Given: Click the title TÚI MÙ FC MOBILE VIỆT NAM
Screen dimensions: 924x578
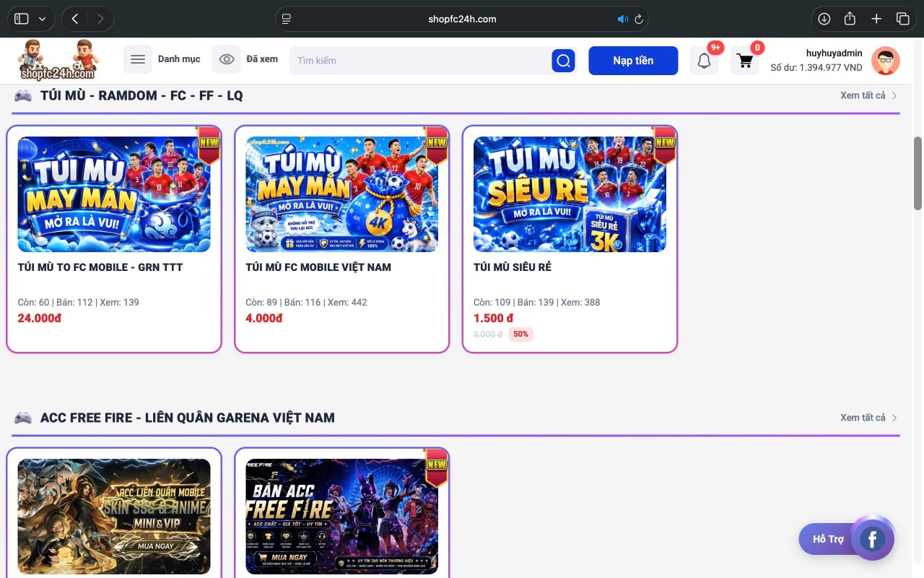Looking at the screenshot, I should click(x=318, y=267).
